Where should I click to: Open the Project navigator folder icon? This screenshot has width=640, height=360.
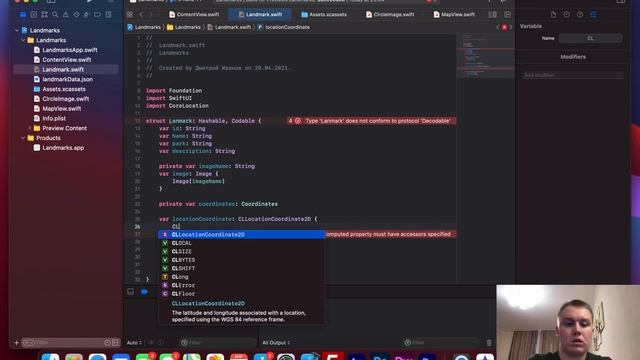tap(23, 15)
